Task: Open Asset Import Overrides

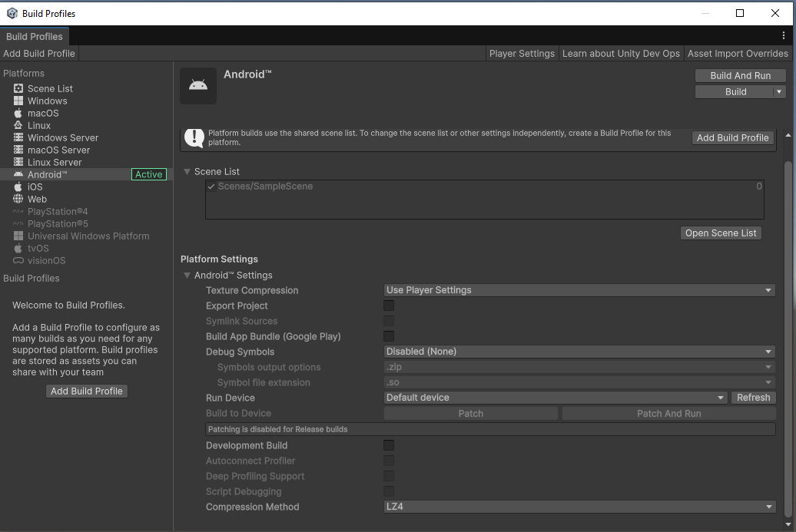Action: [738, 53]
